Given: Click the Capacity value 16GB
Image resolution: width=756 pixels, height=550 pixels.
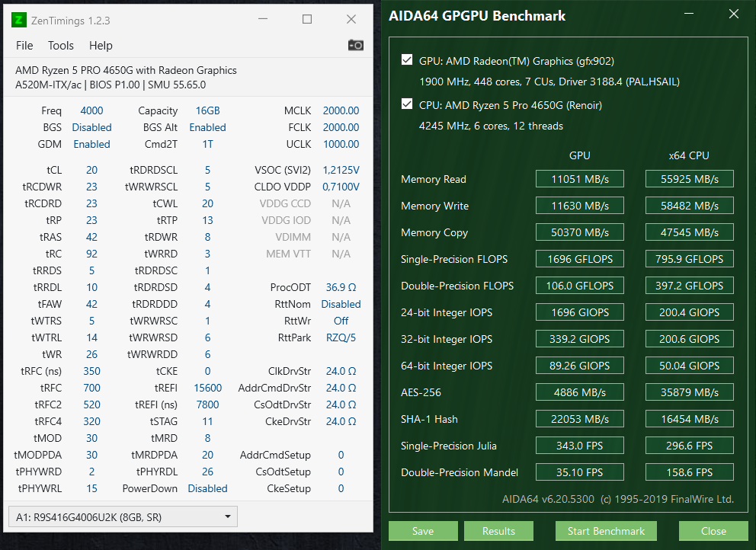Looking at the screenshot, I should (x=207, y=110).
